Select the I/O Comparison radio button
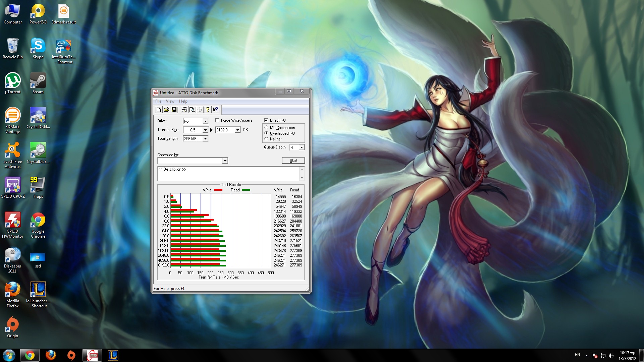644x362 pixels. tap(266, 127)
